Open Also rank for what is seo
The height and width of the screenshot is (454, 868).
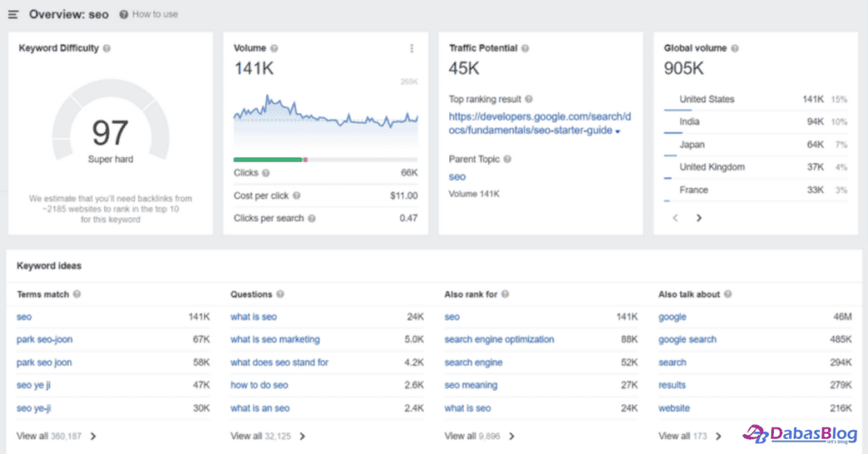coord(467,408)
